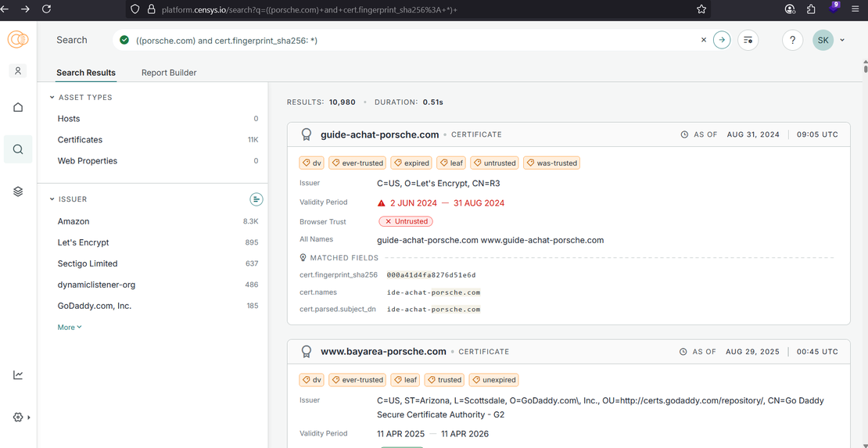The width and height of the screenshot is (868, 448).
Task: Click the Censys logo icon
Action: (18, 40)
